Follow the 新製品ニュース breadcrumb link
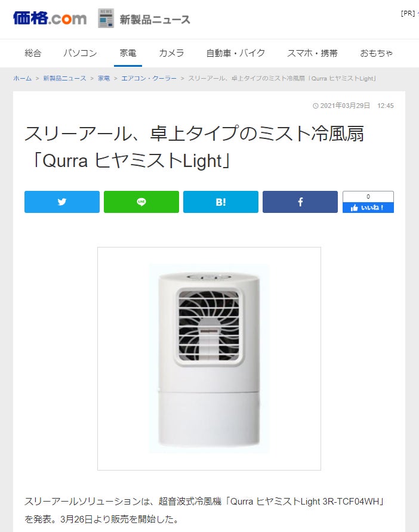 pyautogui.click(x=64, y=78)
